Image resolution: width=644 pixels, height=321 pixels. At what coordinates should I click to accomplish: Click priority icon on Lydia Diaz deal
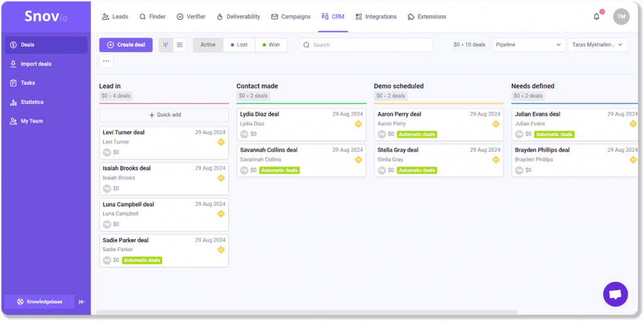tap(358, 124)
